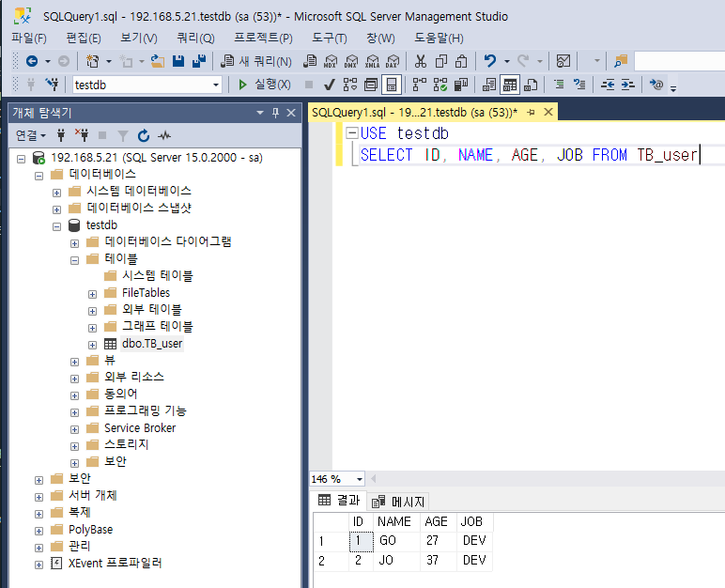The height and width of the screenshot is (588, 725).
Task: Collapse the testdb database node
Action: coord(57,226)
